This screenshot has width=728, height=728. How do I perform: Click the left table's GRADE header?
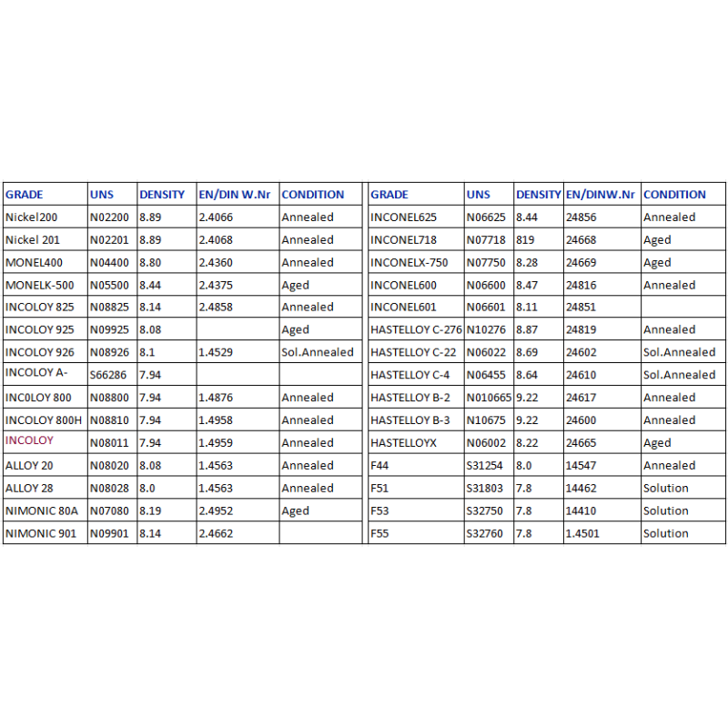pos(45,194)
